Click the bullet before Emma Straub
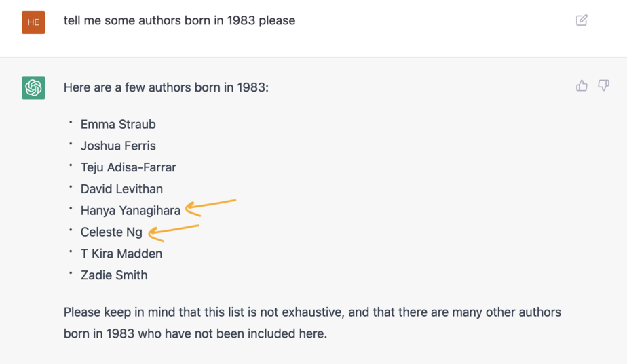This screenshot has height=364, width=627. tap(71, 123)
